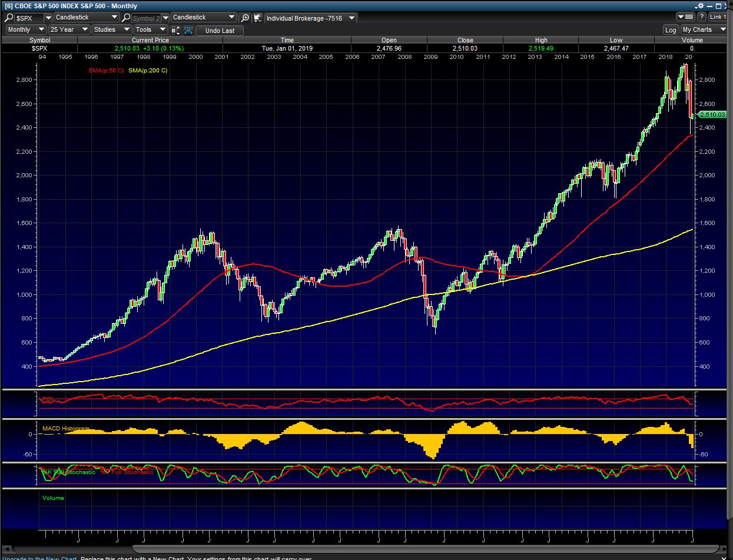
Task: Click the 2,800 level on right price axis
Action: coord(707,80)
